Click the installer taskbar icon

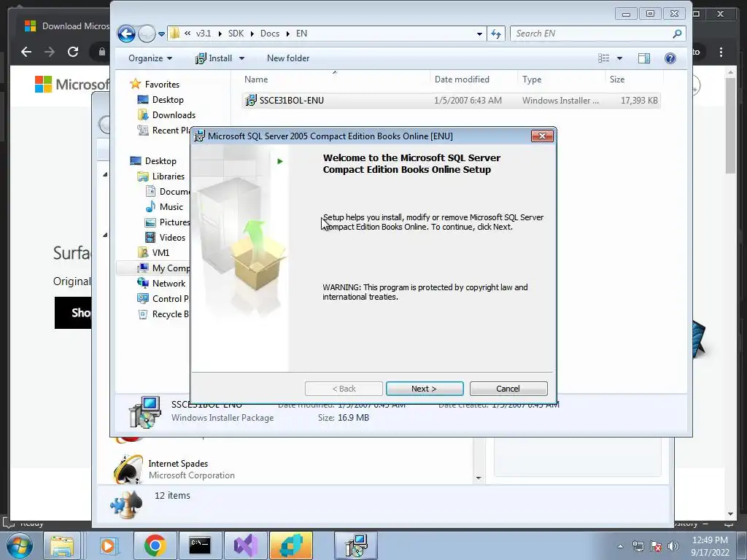pyautogui.click(x=356, y=545)
